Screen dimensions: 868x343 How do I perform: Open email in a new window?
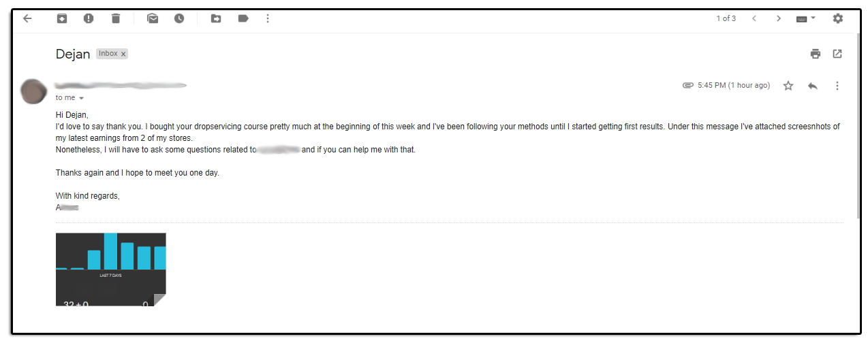tap(837, 54)
